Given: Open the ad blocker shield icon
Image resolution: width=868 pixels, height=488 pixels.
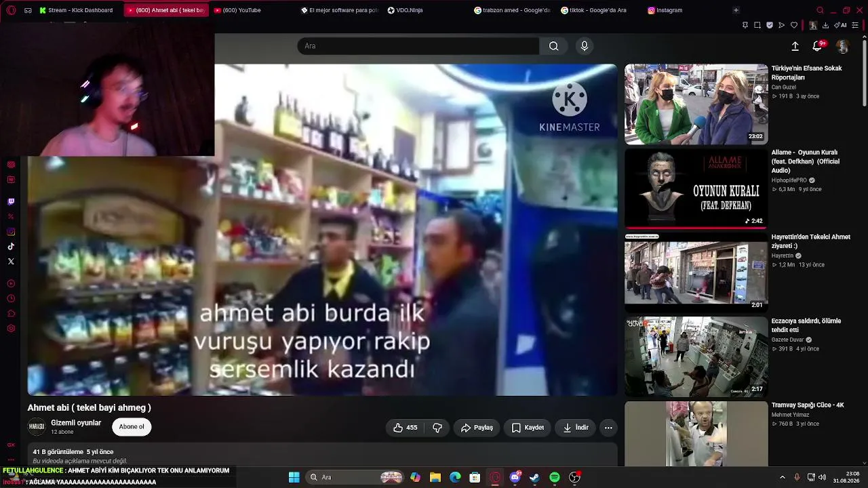Looking at the screenshot, I should pyautogui.click(x=770, y=25).
